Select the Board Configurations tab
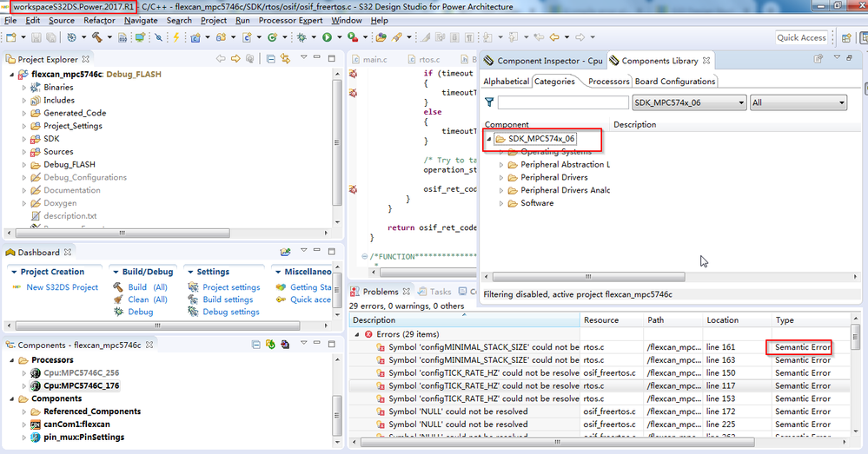 coord(675,82)
